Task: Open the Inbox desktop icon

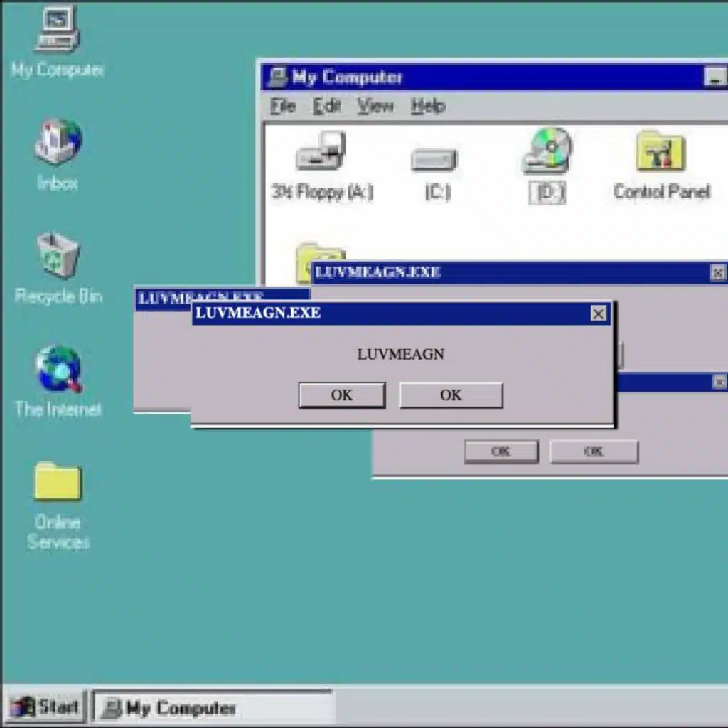Action: [58, 142]
